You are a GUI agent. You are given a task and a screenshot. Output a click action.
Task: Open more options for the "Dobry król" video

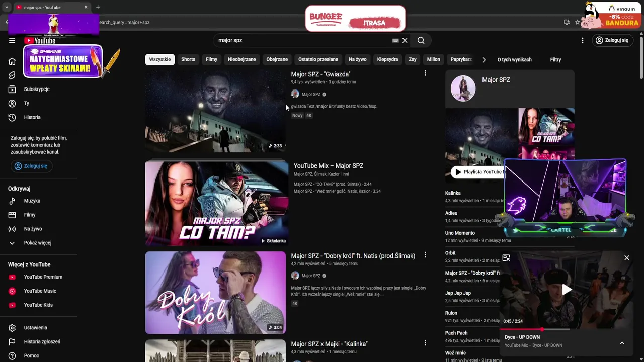(425, 255)
